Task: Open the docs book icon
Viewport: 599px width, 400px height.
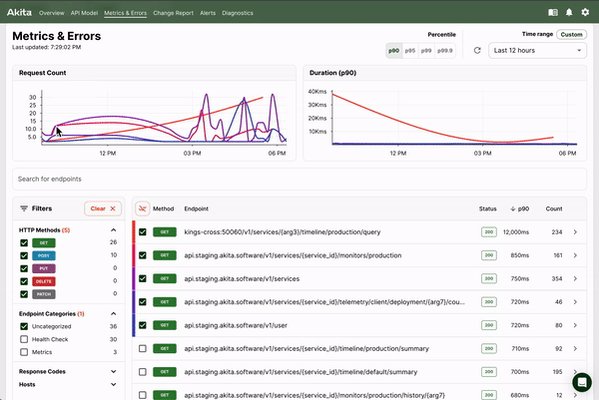Action: (553, 13)
